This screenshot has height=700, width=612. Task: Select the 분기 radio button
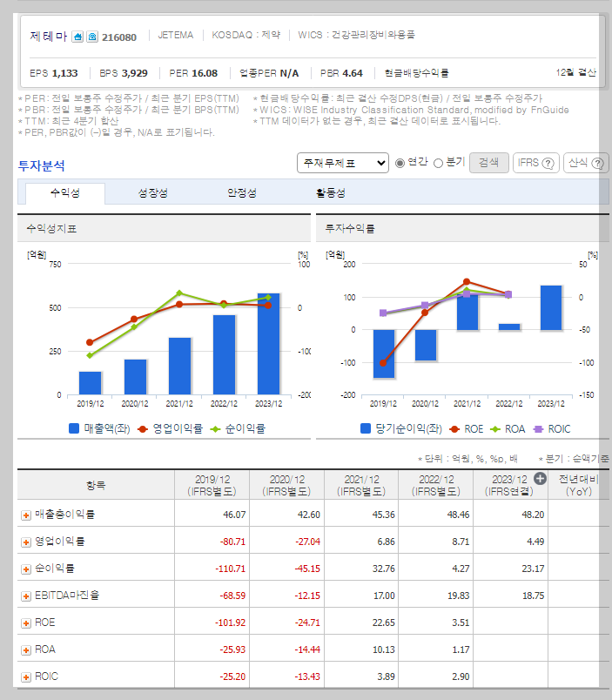tap(439, 164)
